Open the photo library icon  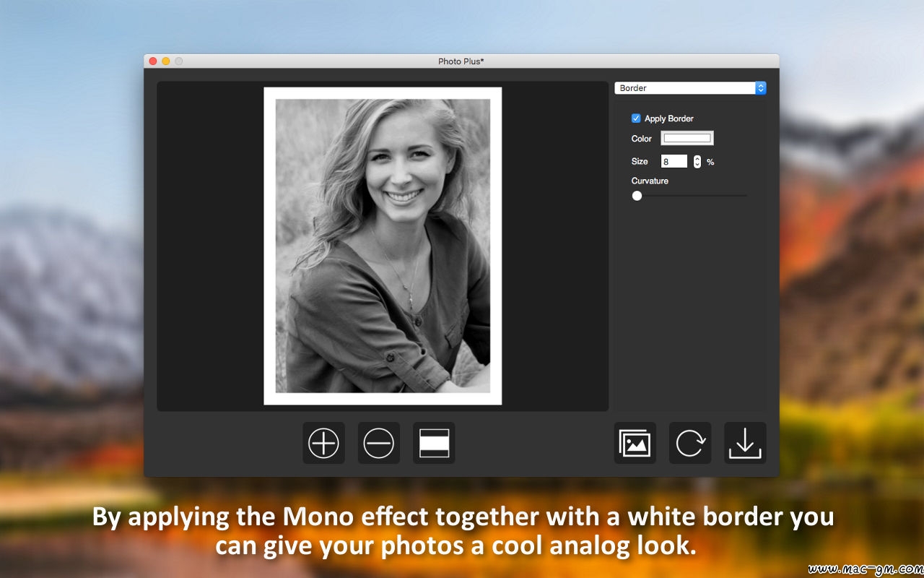tap(635, 443)
